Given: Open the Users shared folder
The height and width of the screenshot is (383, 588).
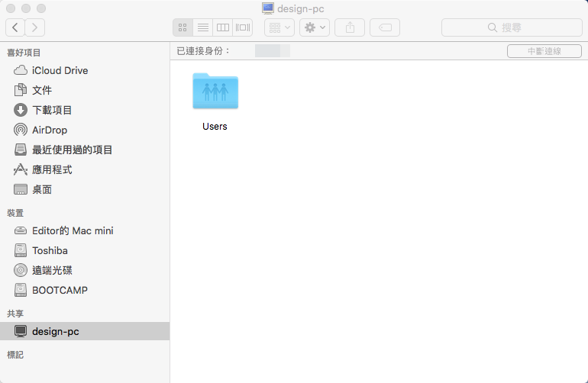Looking at the screenshot, I should (215, 91).
